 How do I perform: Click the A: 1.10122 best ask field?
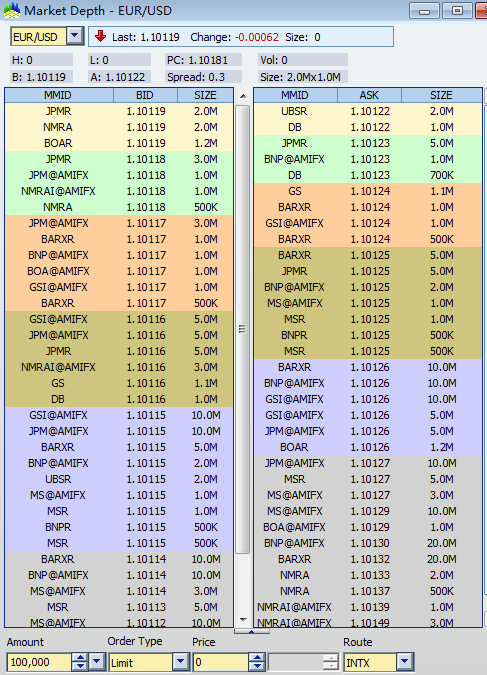119,77
